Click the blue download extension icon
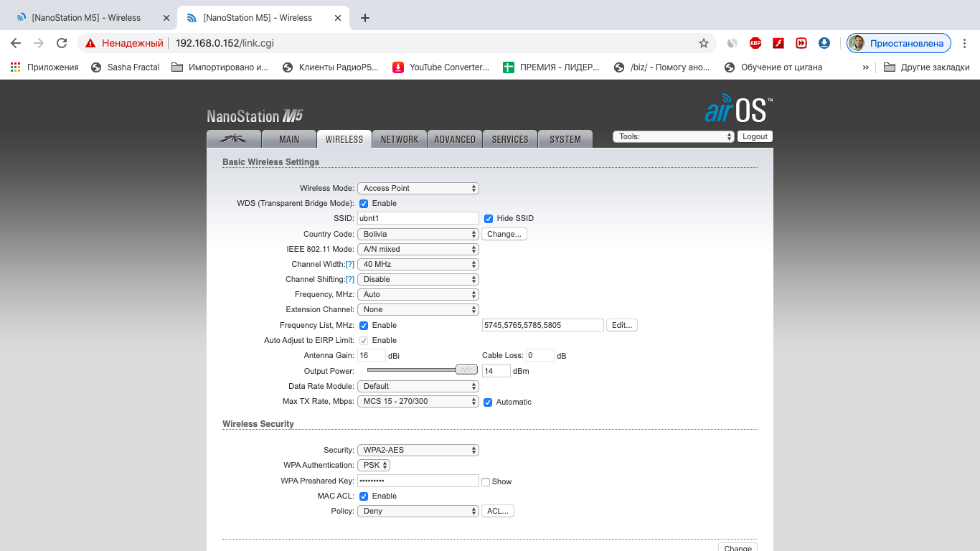 pyautogui.click(x=824, y=43)
